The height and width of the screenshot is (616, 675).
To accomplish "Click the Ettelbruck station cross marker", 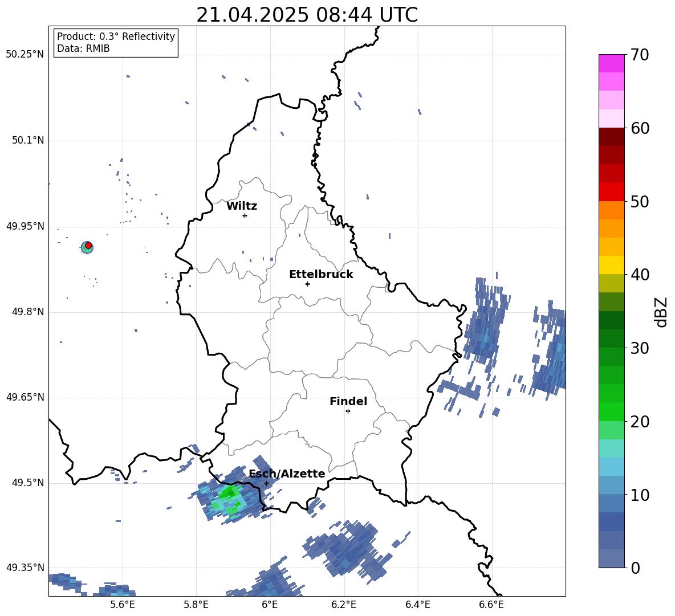I will click(307, 284).
